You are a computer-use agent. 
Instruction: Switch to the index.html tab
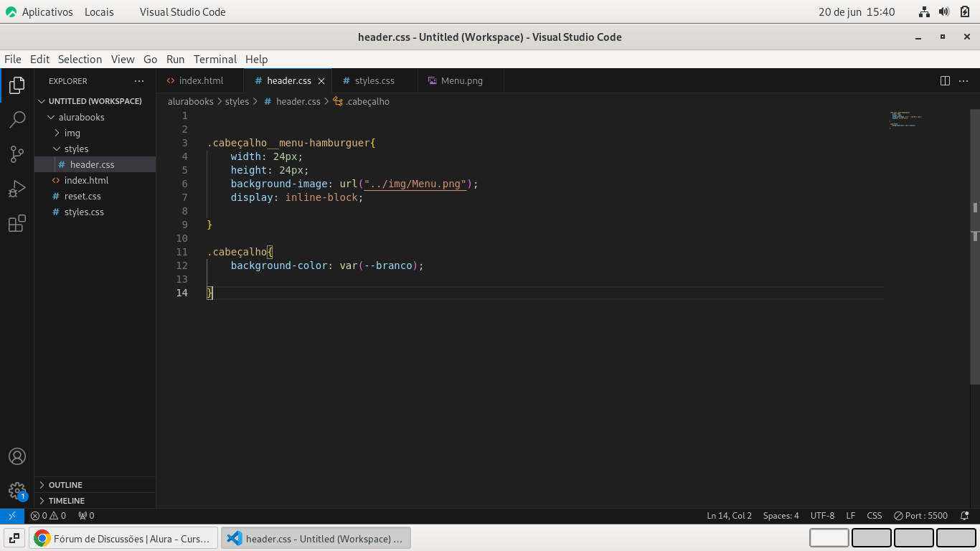(200, 81)
